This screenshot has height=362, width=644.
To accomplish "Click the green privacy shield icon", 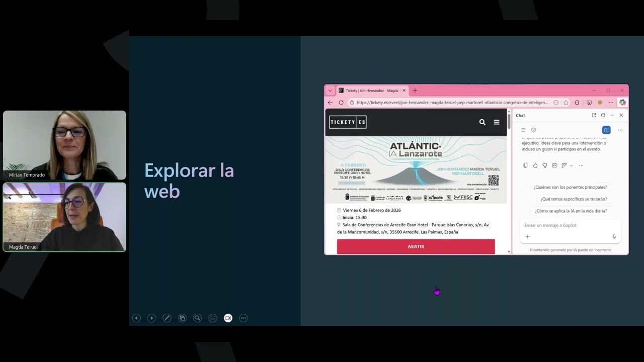I will (534, 130).
